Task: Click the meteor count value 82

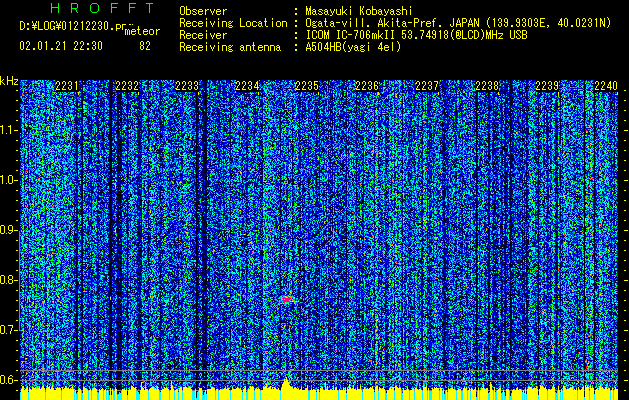Action: pyautogui.click(x=145, y=46)
